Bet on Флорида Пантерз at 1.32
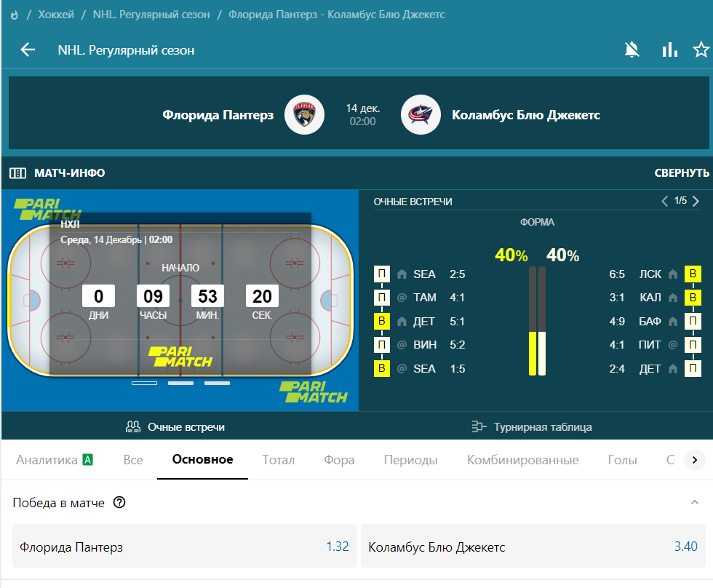713x588 pixels. [x=185, y=546]
